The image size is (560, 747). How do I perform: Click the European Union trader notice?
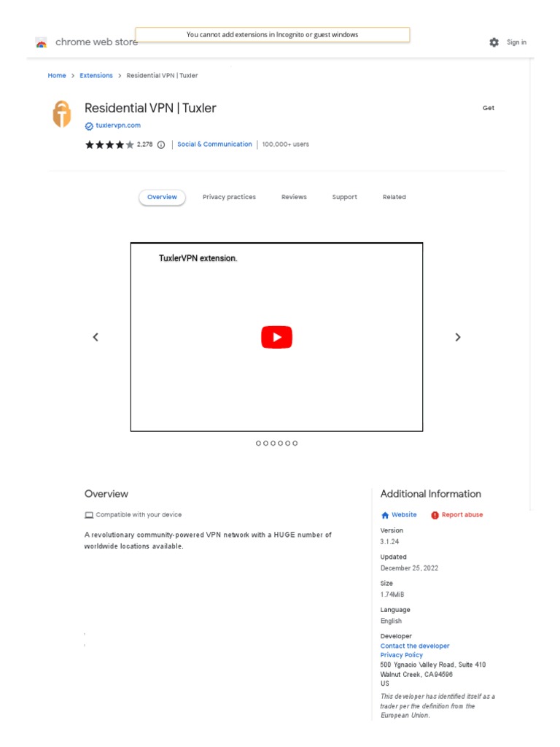pos(437,706)
